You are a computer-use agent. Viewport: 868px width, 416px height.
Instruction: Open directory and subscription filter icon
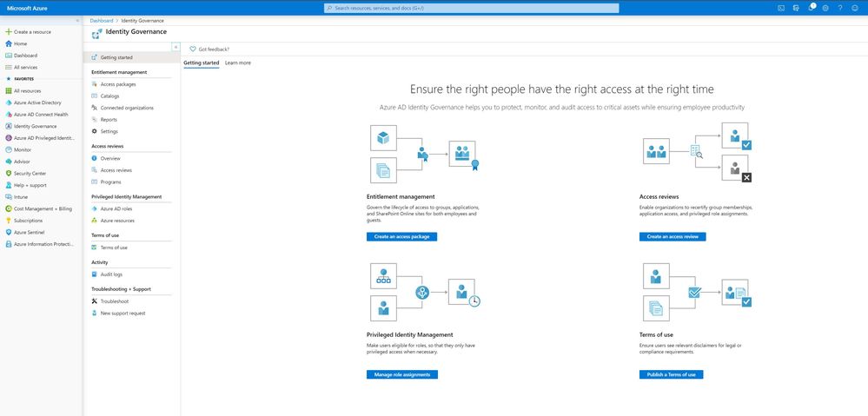click(x=796, y=8)
